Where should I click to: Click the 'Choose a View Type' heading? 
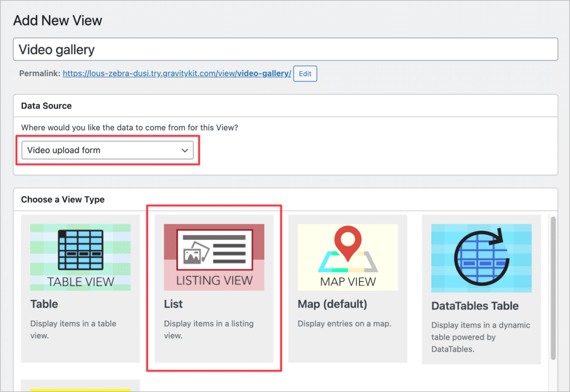click(x=62, y=199)
